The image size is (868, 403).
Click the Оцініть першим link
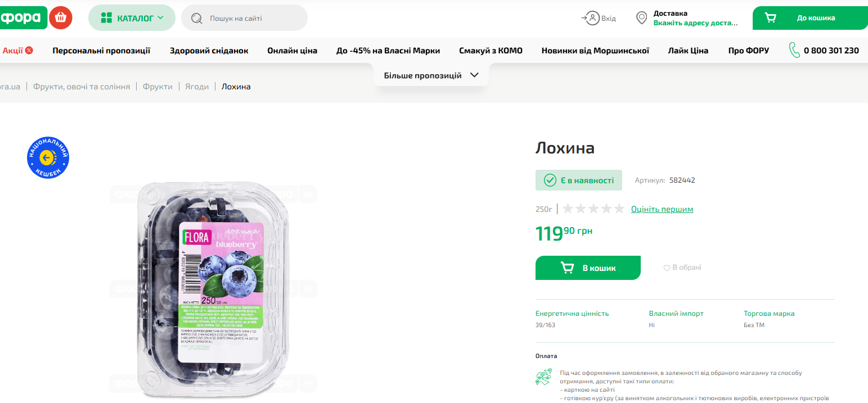pyautogui.click(x=662, y=209)
